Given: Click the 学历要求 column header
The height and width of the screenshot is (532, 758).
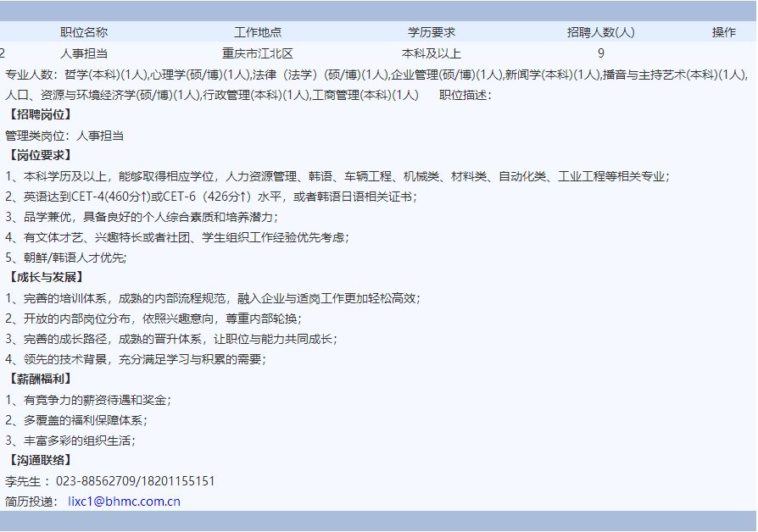Looking at the screenshot, I should coord(433,31).
